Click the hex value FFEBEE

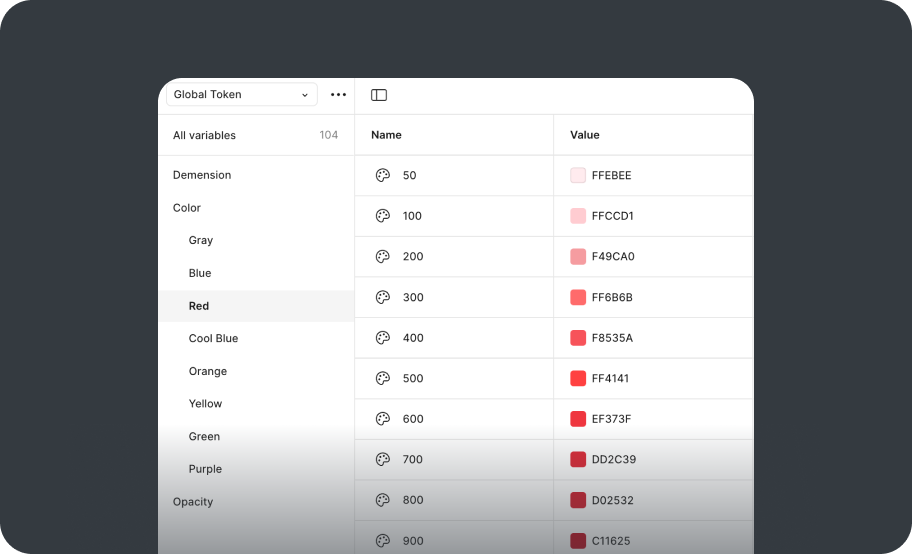[x=611, y=175]
